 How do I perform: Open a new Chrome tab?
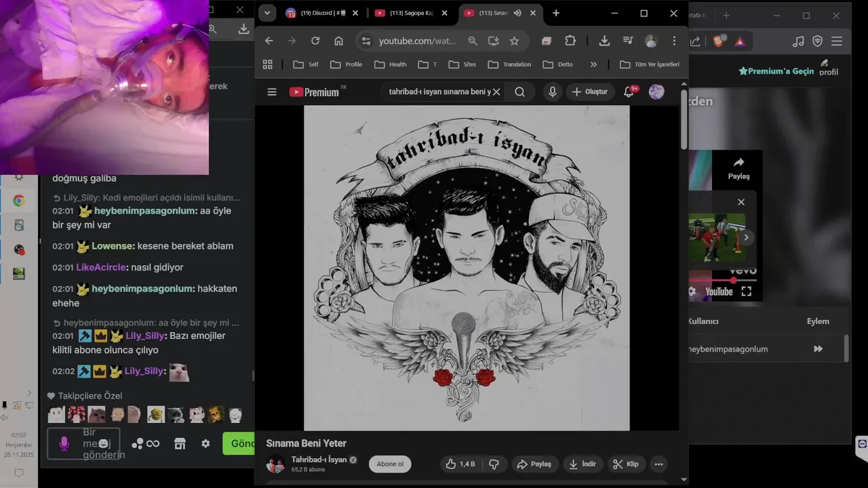pyautogui.click(x=556, y=13)
